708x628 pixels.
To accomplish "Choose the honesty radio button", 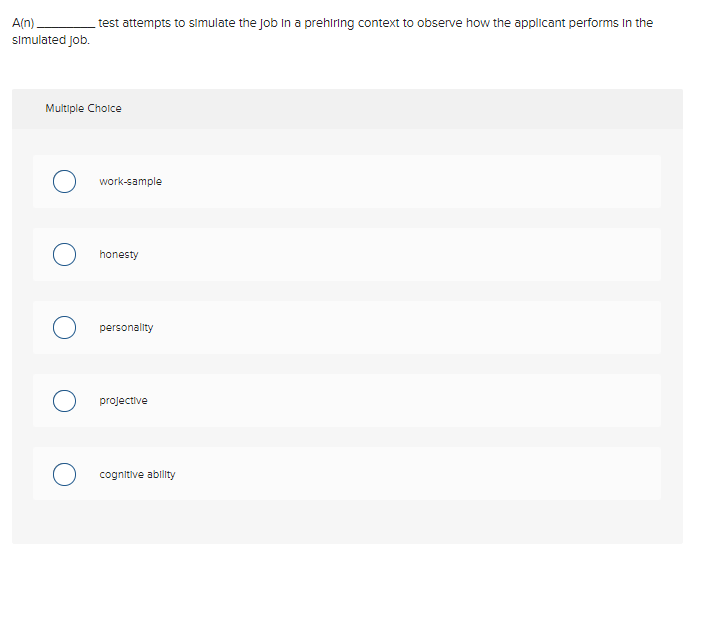I will point(65,255).
